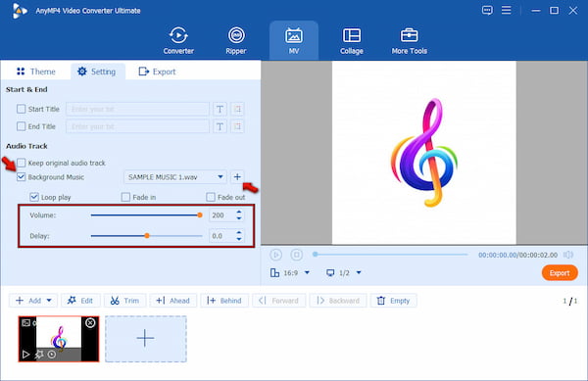Check Keep original audio track
588x381 pixels.
click(x=21, y=163)
